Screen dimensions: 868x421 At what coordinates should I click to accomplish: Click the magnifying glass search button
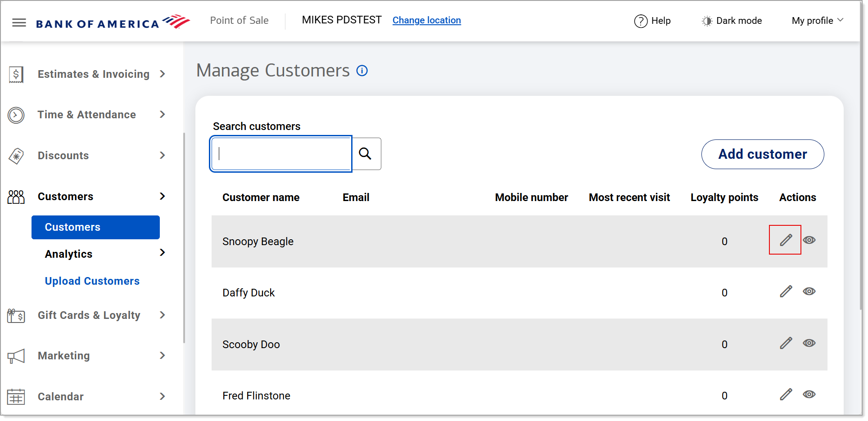click(366, 154)
